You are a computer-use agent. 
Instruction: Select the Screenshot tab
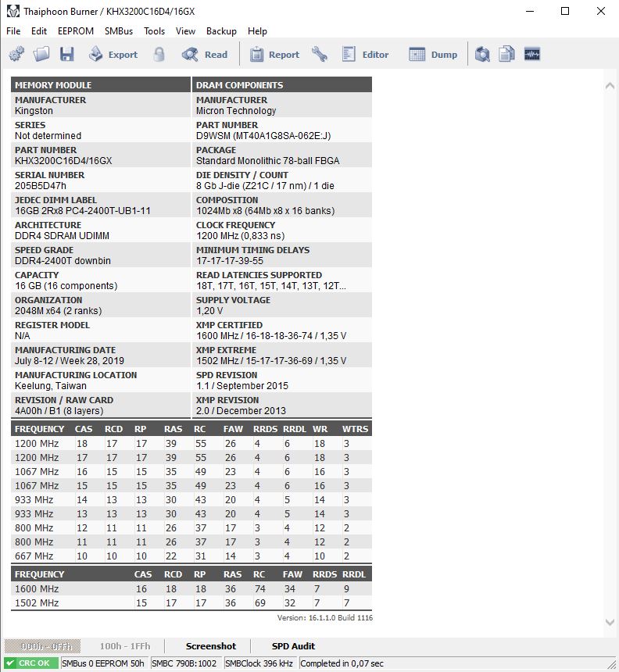211,646
